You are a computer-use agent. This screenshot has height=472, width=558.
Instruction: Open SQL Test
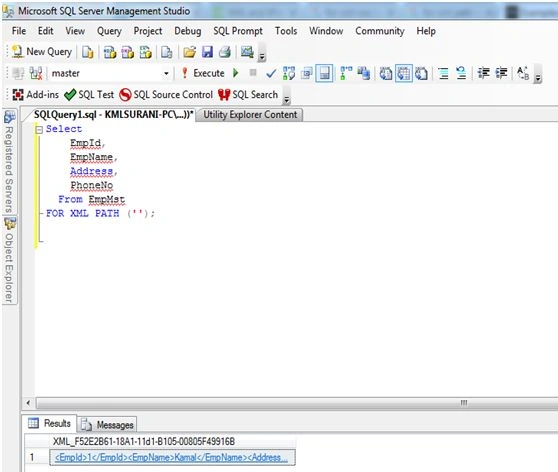(89, 95)
